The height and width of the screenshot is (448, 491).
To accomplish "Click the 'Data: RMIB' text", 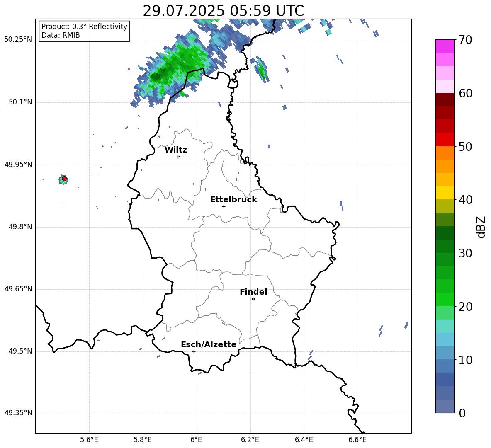I will pos(61,35).
